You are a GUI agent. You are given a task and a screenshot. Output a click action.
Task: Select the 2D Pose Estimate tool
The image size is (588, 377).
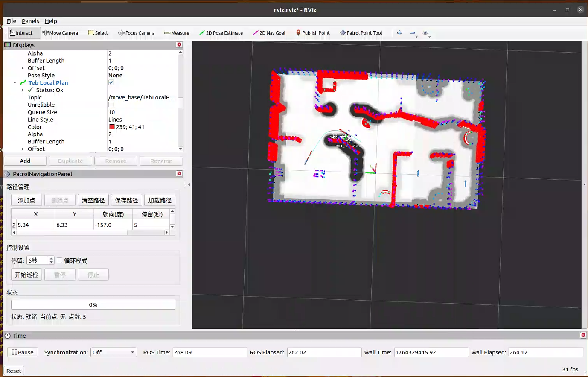(x=221, y=33)
